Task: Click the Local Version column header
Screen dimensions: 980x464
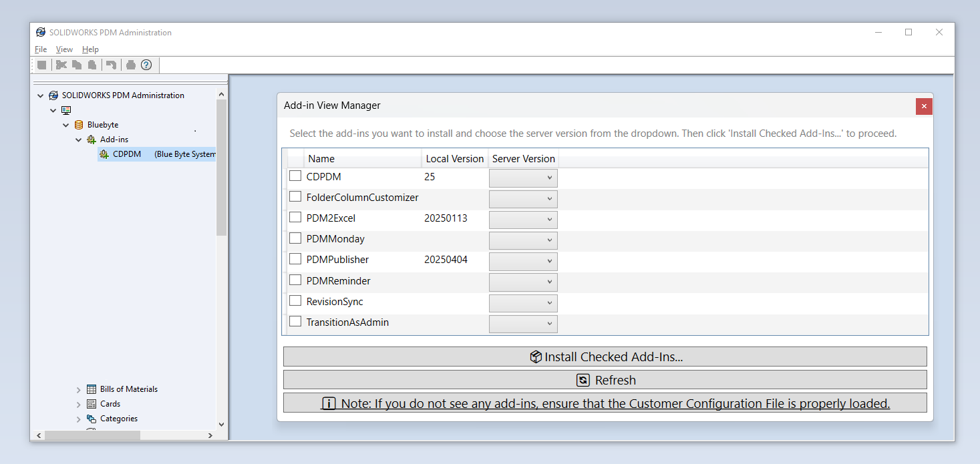Action: click(455, 159)
